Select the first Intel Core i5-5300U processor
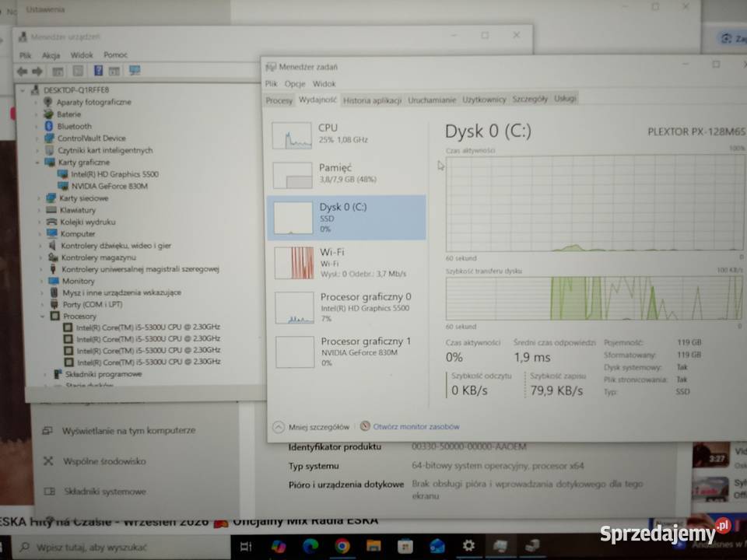 click(x=148, y=327)
